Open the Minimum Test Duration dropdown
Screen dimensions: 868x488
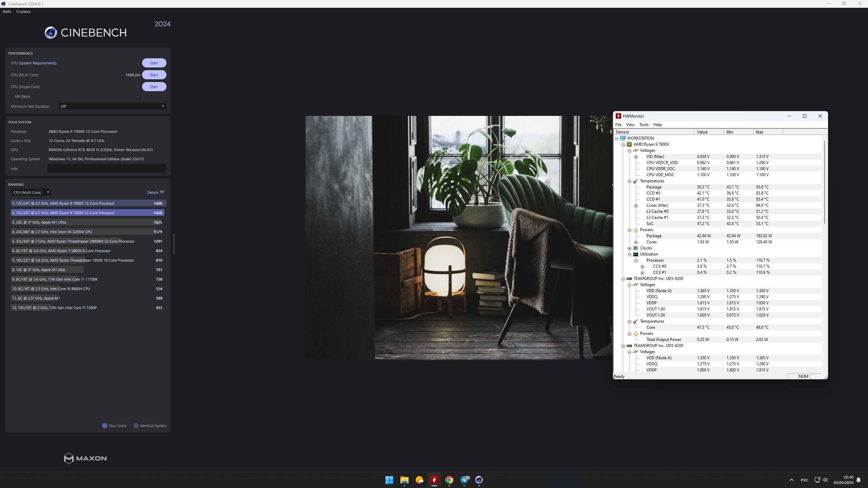point(112,106)
